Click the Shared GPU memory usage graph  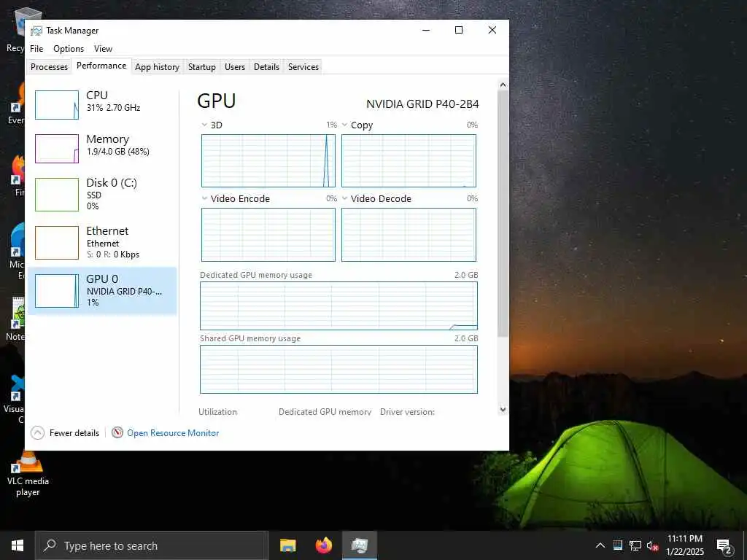click(338, 369)
